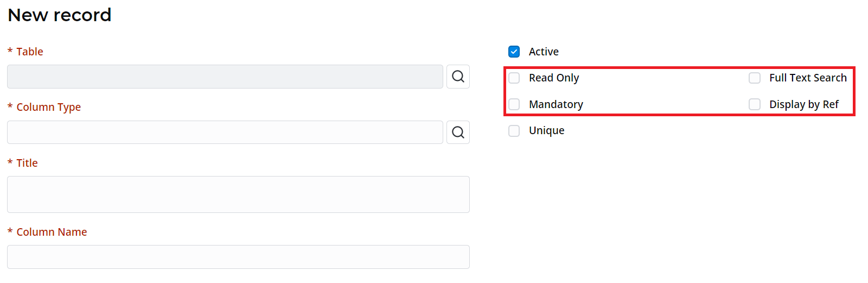Focus the Column Type input field

pos(225,132)
